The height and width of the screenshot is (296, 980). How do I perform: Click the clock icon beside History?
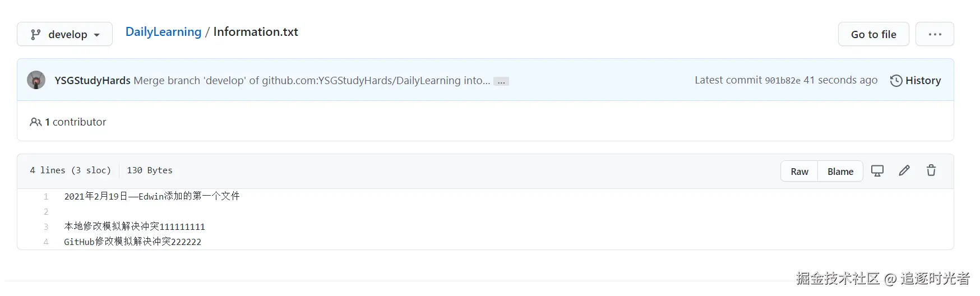896,81
